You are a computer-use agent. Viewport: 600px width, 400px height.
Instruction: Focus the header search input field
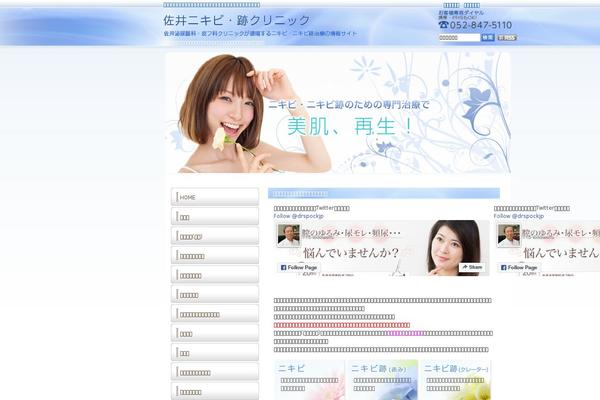tap(459, 38)
